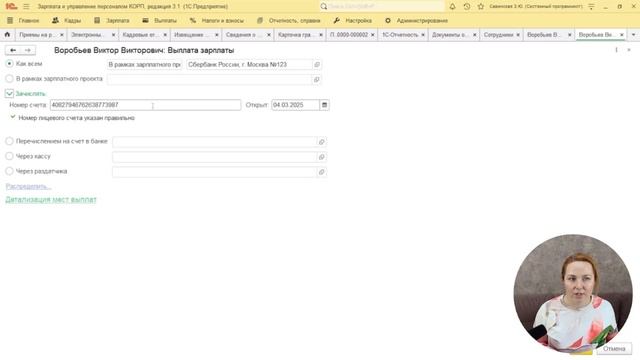Switch to the Извещение tab

(x=191, y=35)
